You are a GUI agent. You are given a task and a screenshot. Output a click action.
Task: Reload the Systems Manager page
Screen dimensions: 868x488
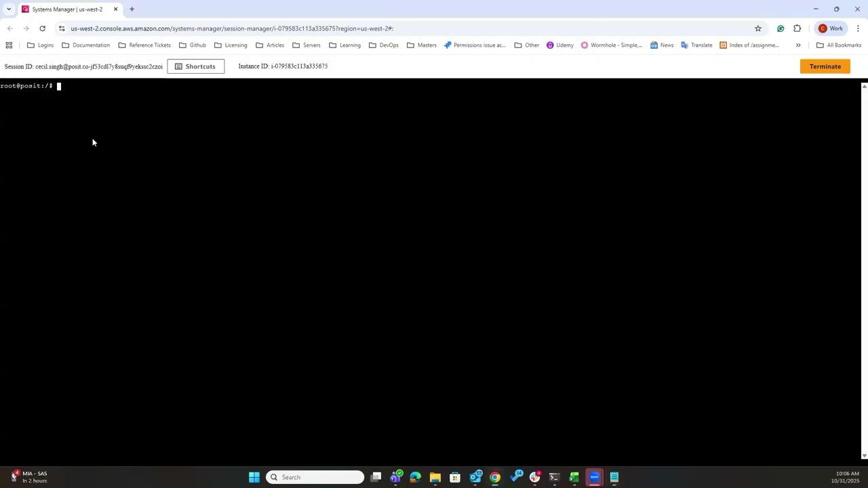42,28
